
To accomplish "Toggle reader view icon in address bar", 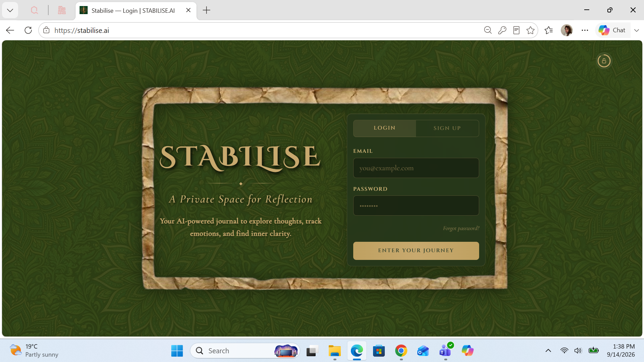I will click(x=516, y=30).
